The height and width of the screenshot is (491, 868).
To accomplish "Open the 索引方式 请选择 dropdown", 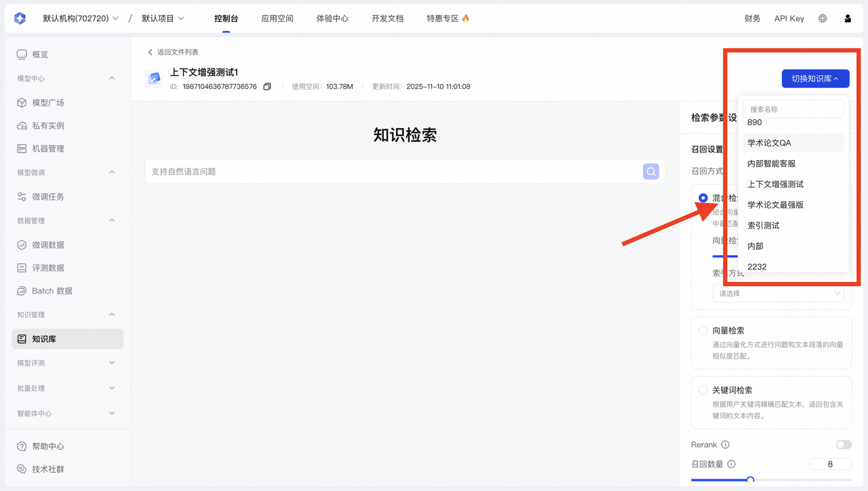I will tap(778, 294).
